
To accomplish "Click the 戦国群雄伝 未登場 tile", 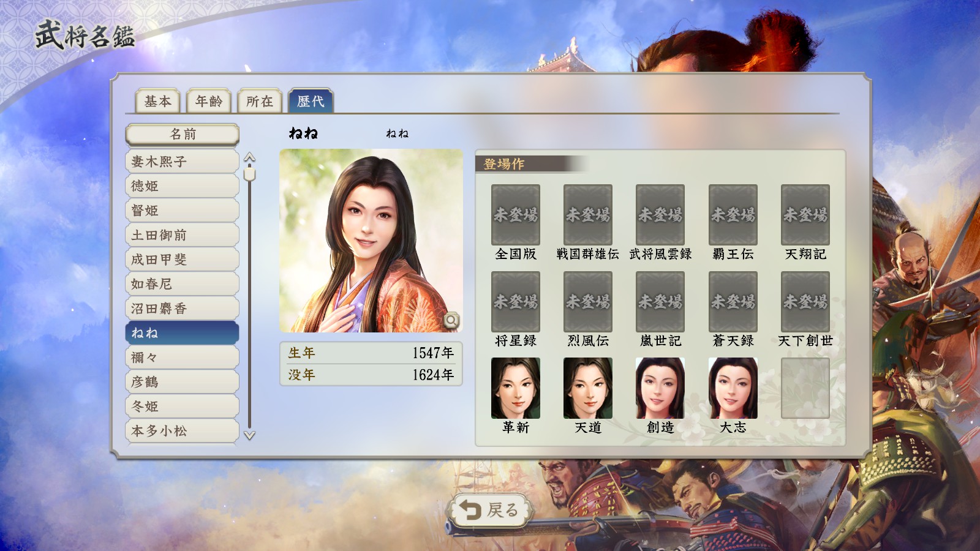I will tap(588, 215).
